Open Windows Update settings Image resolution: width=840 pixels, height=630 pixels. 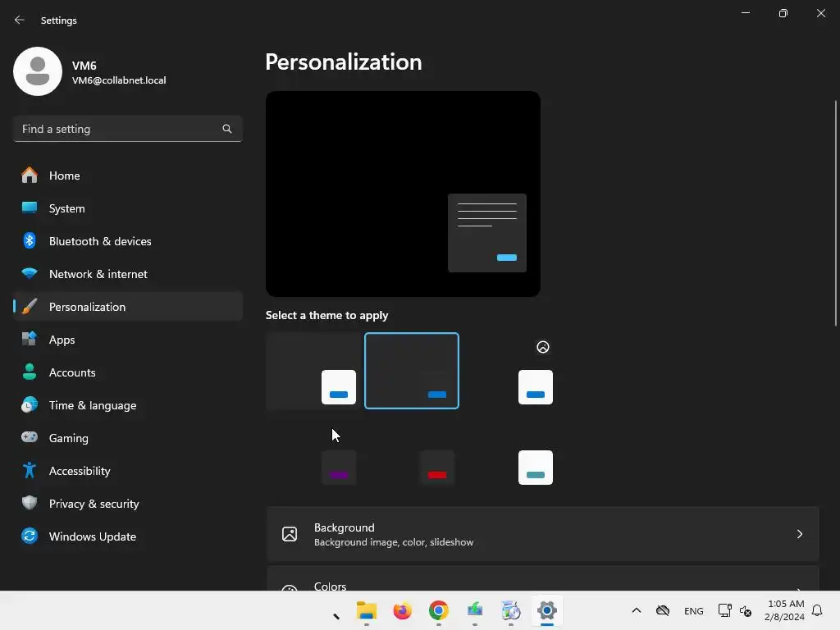click(x=127, y=536)
